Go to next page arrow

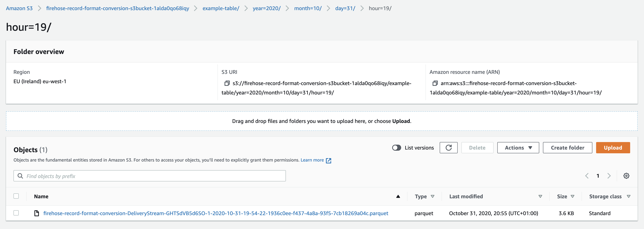pos(609,176)
